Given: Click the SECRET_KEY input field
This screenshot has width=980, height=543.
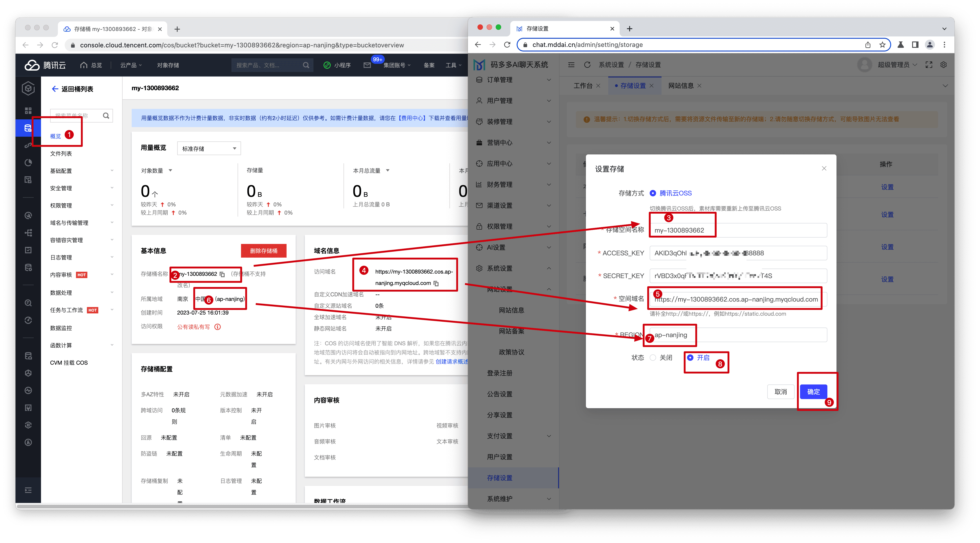Looking at the screenshot, I should [738, 276].
